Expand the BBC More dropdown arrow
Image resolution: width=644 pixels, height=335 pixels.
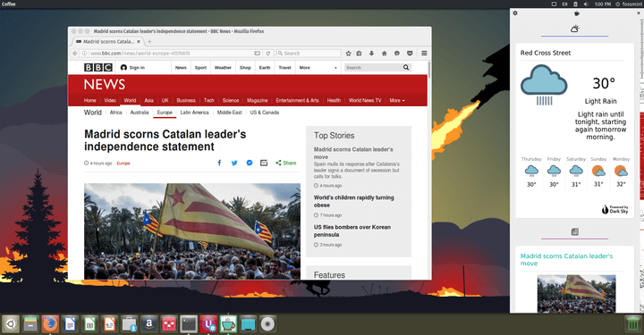point(335,68)
